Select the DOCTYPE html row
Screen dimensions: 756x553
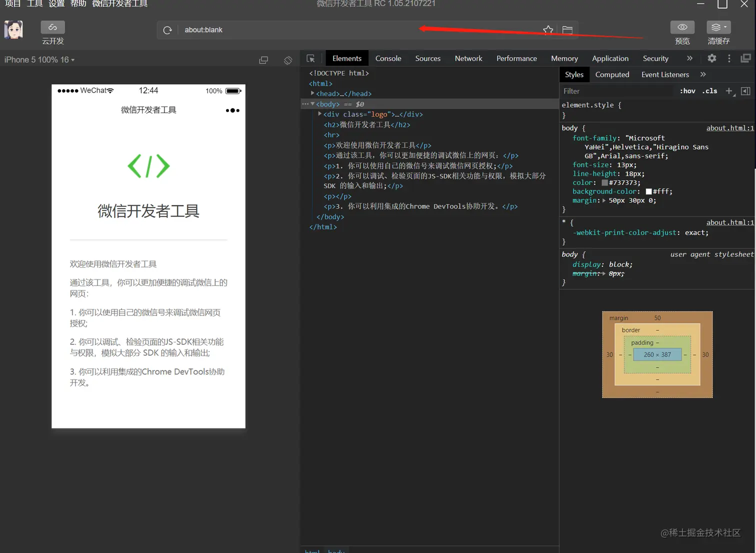tap(339, 73)
